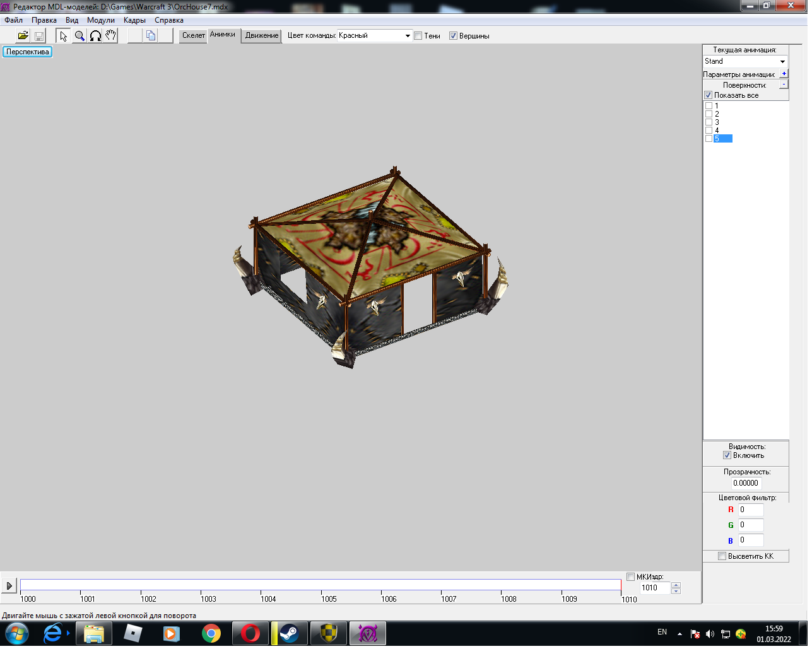Uncheck the Вершины vertices checkbox

[453, 36]
